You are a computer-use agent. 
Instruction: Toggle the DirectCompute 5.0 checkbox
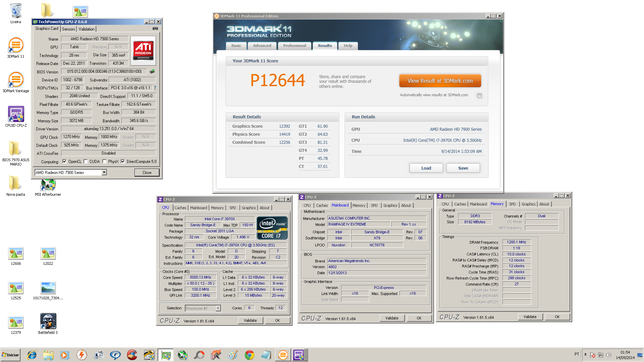(123, 161)
